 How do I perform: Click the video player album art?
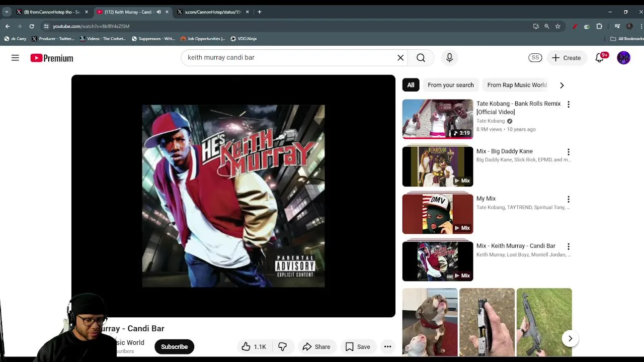click(233, 196)
